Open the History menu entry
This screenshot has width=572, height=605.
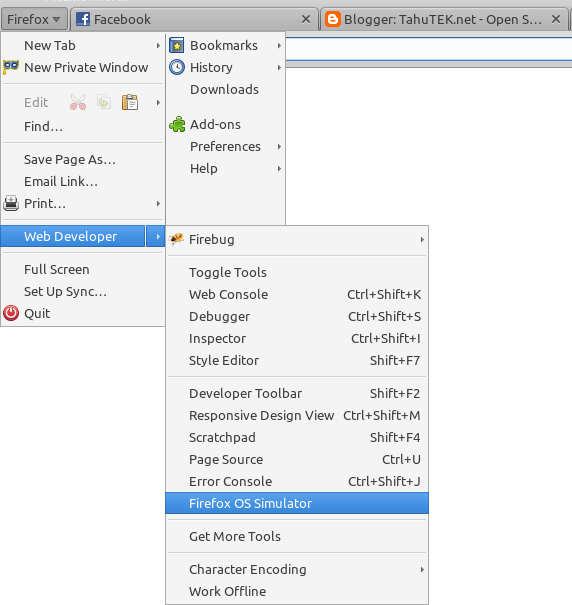(226, 68)
